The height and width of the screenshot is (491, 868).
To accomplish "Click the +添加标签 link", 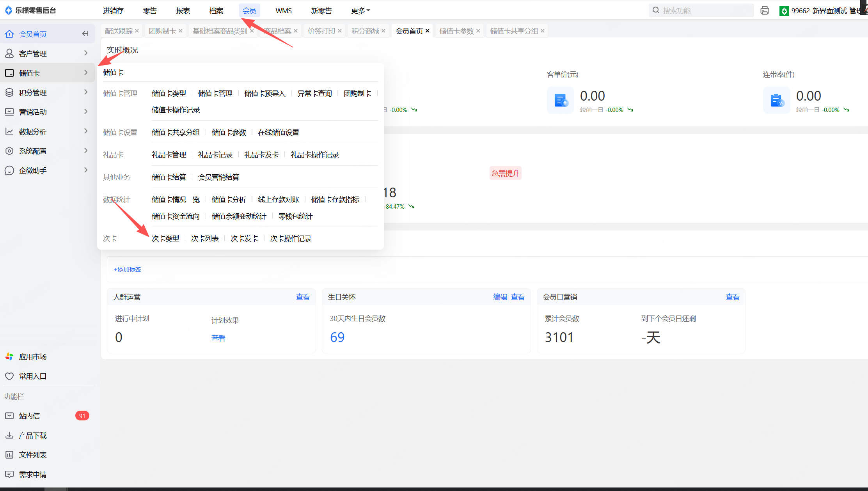I will (x=127, y=269).
